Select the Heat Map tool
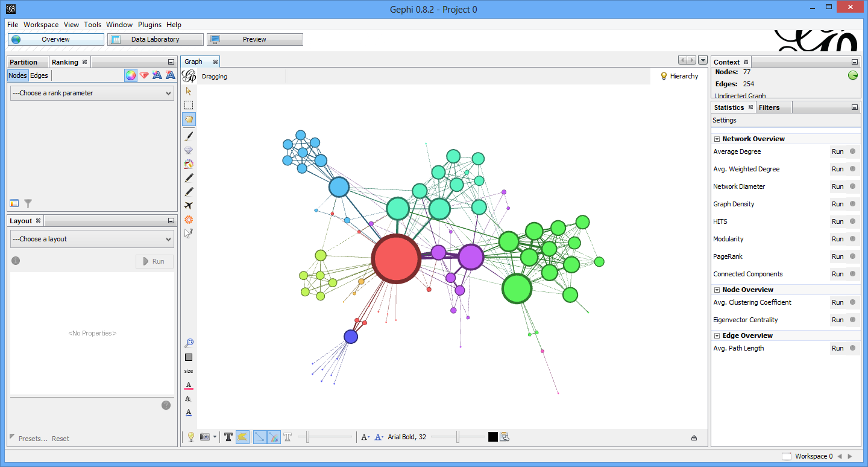Image resolution: width=868 pixels, height=467 pixels. [189, 220]
